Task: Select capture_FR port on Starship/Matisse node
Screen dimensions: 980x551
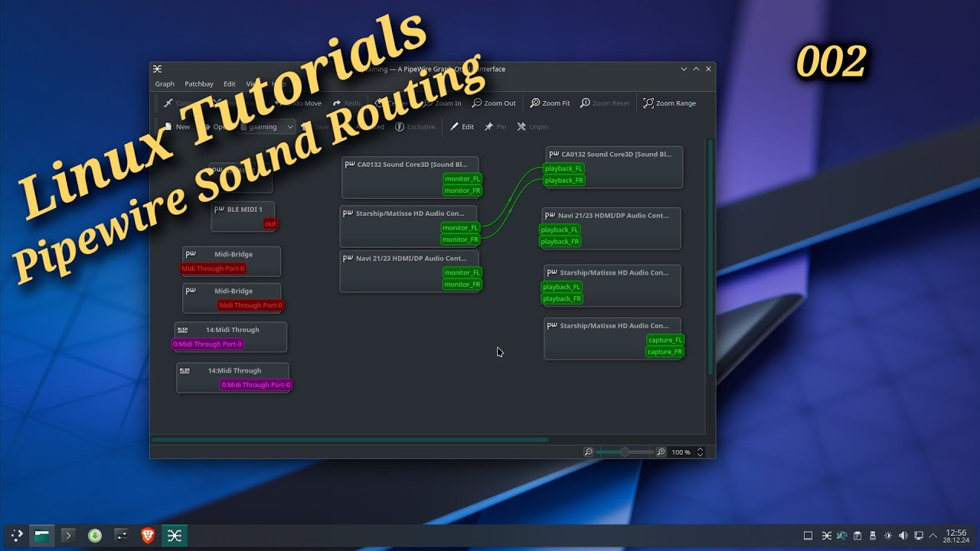Action: point(665,352)
